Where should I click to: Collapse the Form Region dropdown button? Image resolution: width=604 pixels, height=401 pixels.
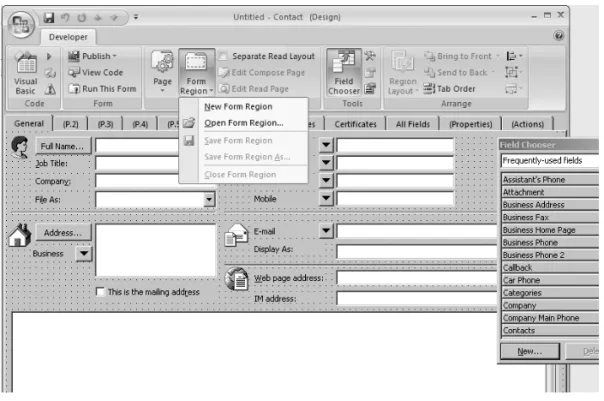pyautogui.click(x=196, y=72)
